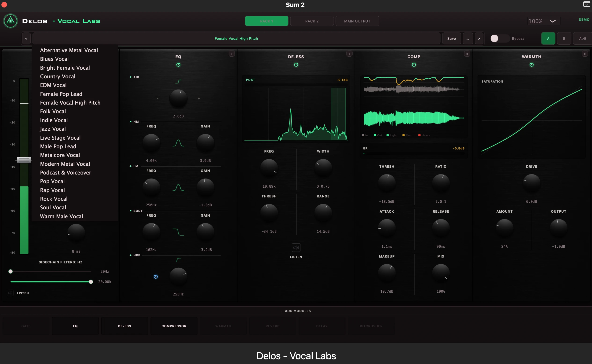Image resolution: width=592 pixels, height=364 pixels.
Task: Click the compressor RATIO knob
Action: coord(441,183)
